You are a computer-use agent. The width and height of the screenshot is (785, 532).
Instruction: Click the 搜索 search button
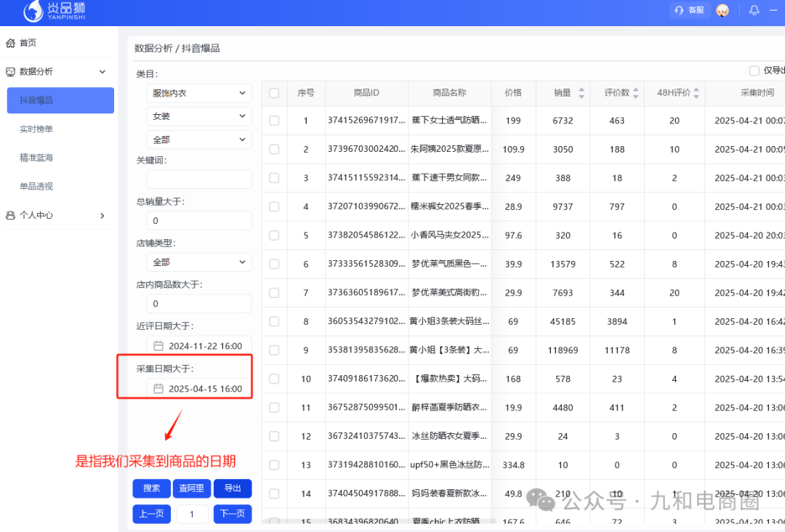click(x=151, y=488)
